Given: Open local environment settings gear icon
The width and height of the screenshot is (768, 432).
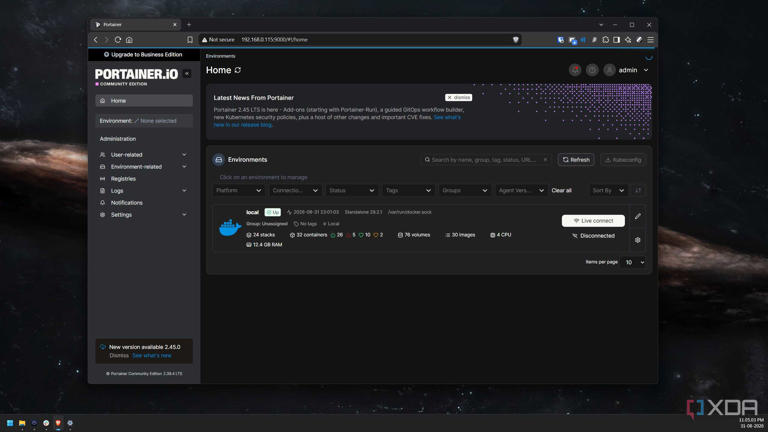Looking at the screenshot, I should pos(638,240).
